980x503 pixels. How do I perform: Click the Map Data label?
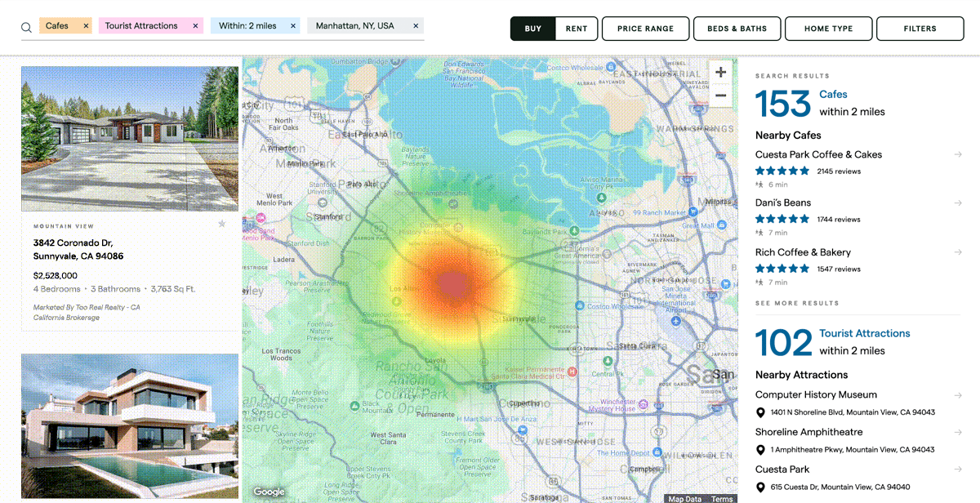[684, 499]
